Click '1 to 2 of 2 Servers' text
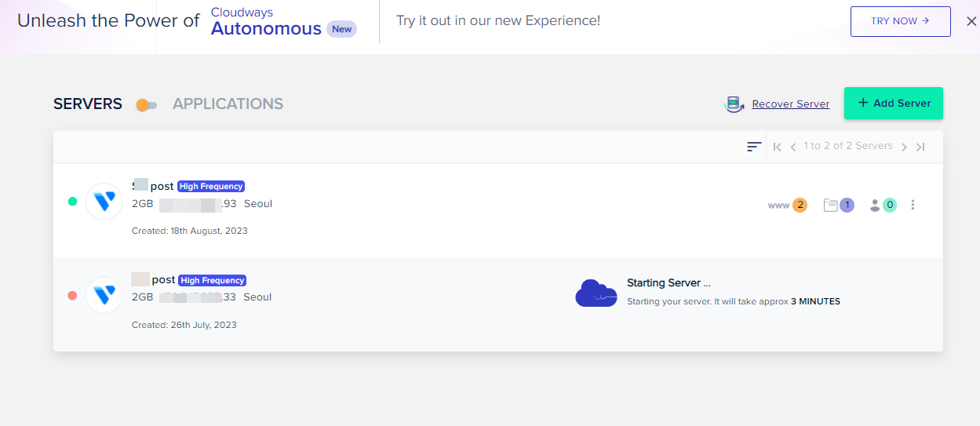The width and height of the screenshot is (980, 426). pos(848,146)
